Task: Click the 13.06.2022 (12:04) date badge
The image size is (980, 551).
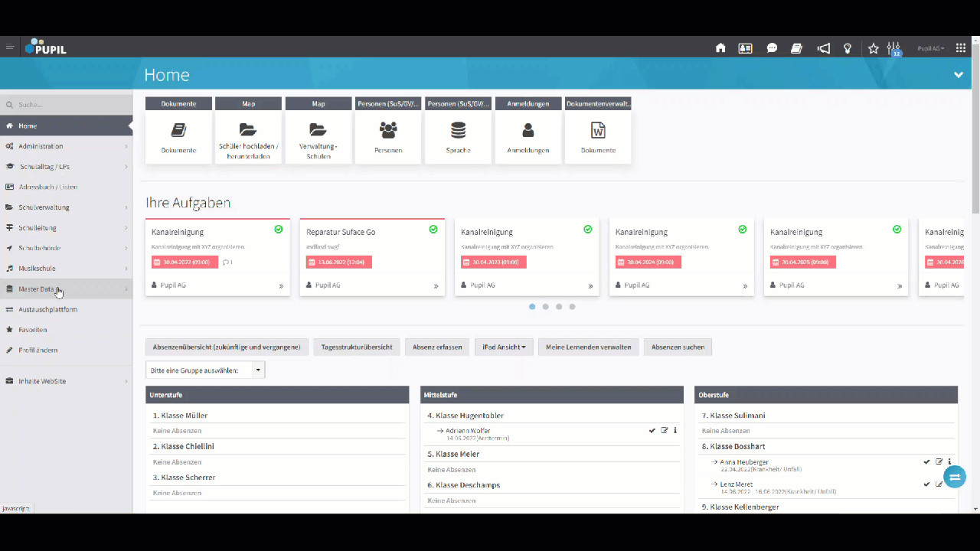Action: [x=339, y=262]
